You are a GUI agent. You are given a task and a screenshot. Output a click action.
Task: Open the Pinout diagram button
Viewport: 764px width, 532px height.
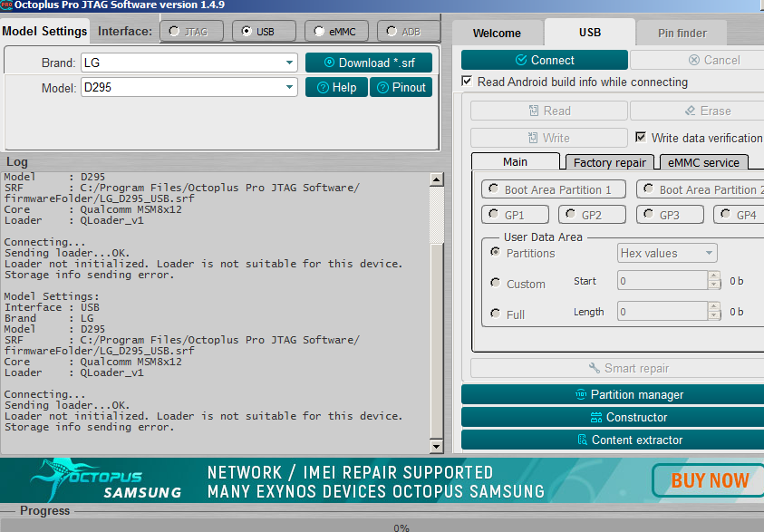coord(401,87)
